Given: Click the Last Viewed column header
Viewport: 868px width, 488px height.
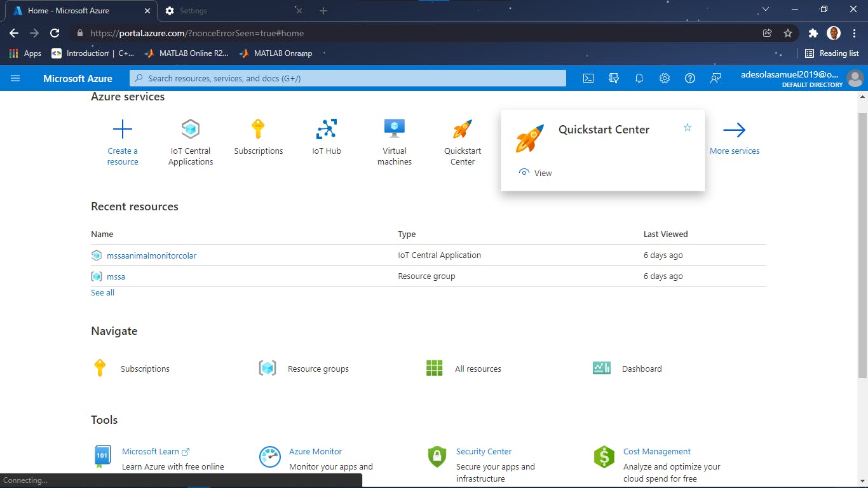Looking at the screenshot, I should coord(665,234).
